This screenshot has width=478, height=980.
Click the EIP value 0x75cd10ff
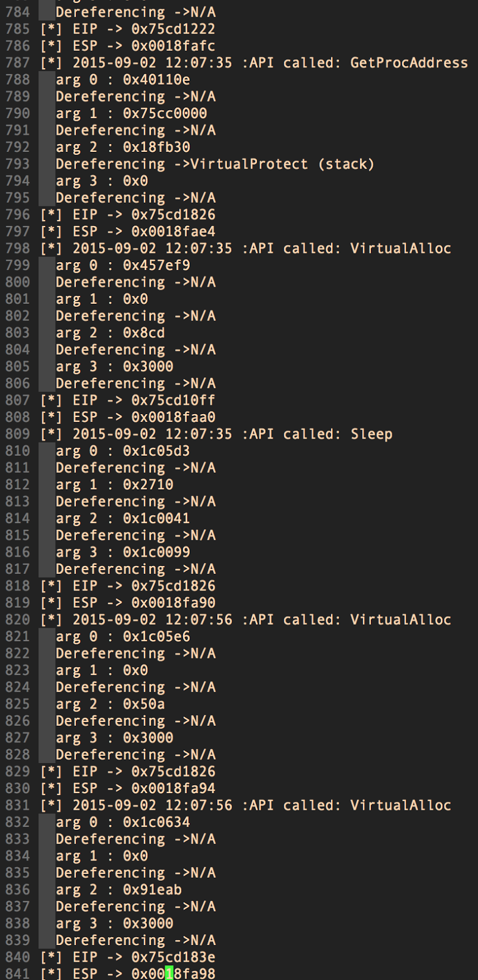click(173, 400)
